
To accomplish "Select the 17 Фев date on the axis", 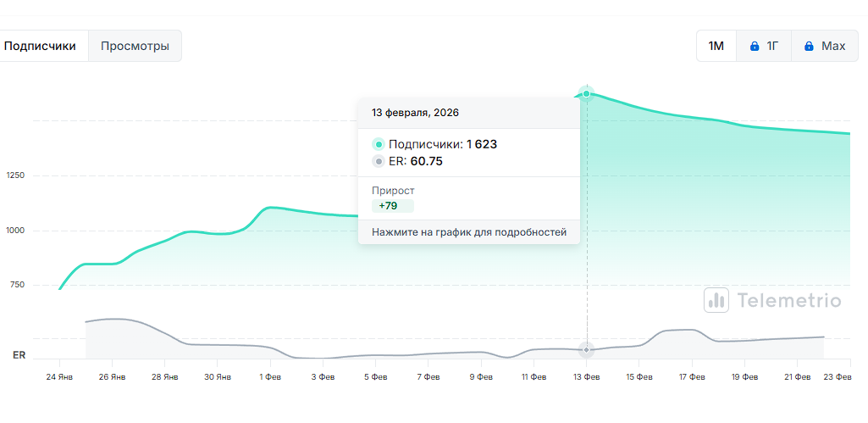I will (x=692, y=376).
